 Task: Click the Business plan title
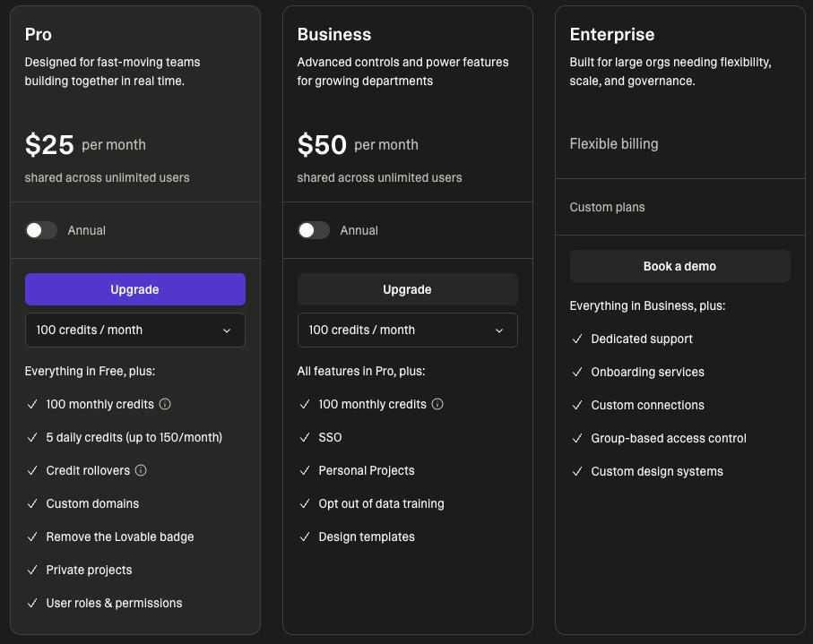334,35
